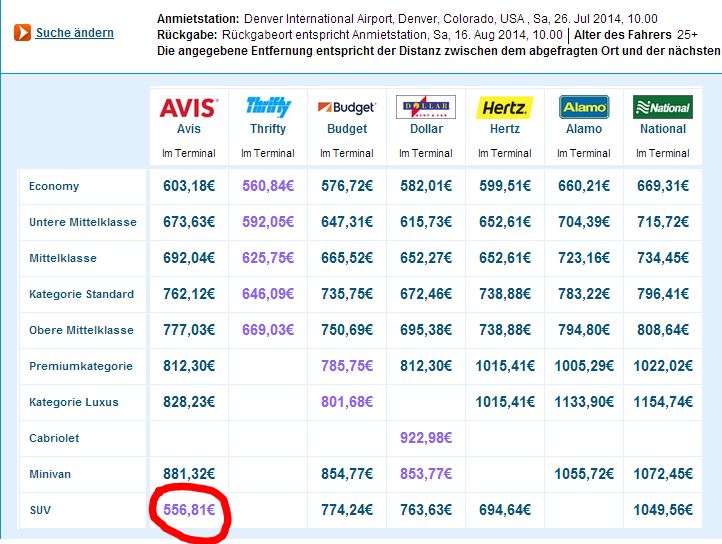The width and height of the screenshot is (722, 544).
Task: Click the Thrifty logo
Action: click(x=268, y=106)
